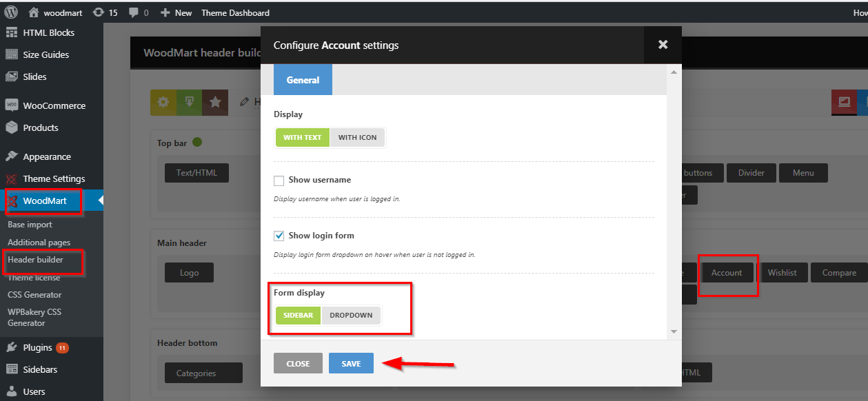Click the Products box icon
The width and height of the screenshot is (868, 401).
pos(11,127)
